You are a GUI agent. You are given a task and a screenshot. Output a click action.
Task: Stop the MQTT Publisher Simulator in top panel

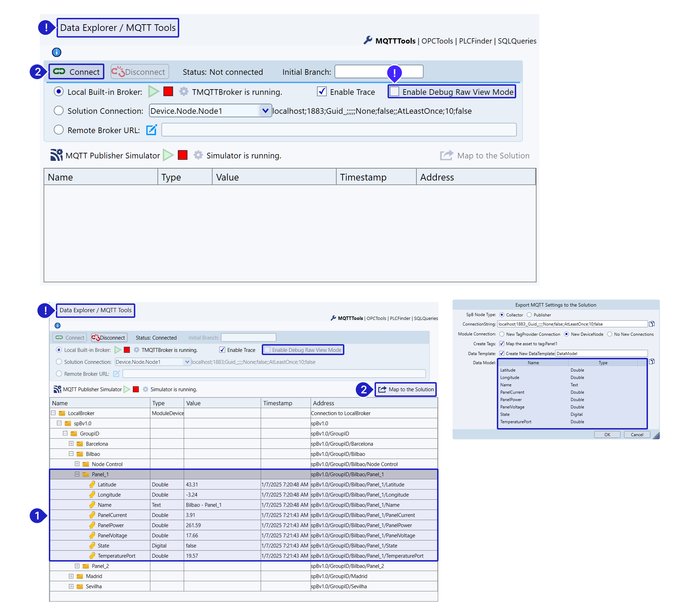click(x=182, y=155)
